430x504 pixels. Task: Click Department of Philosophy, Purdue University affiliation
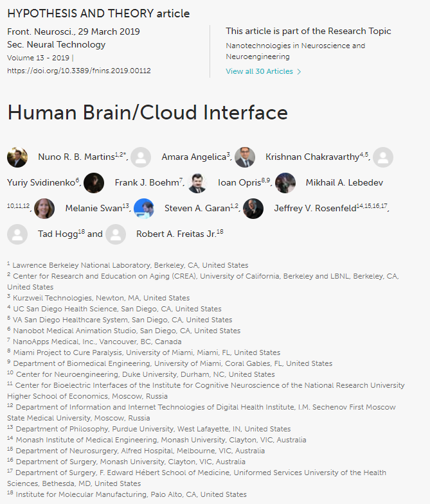(x=149, y=429)
